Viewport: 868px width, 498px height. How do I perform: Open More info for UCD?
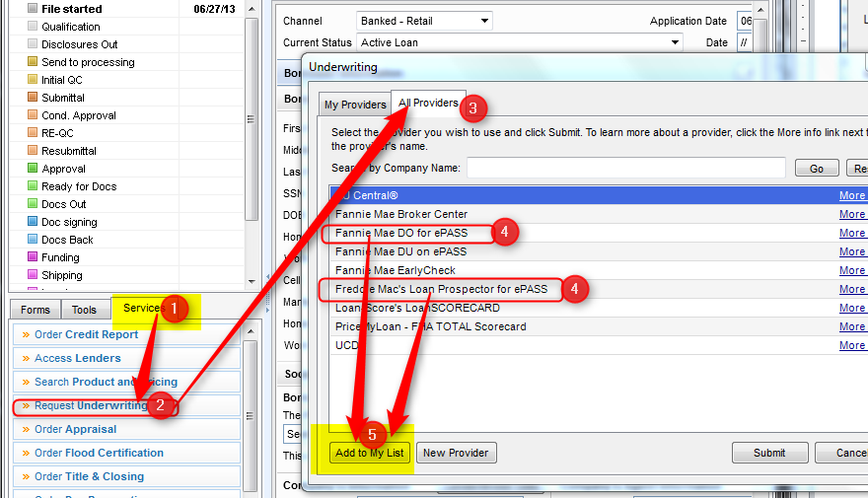coord(852,346)
